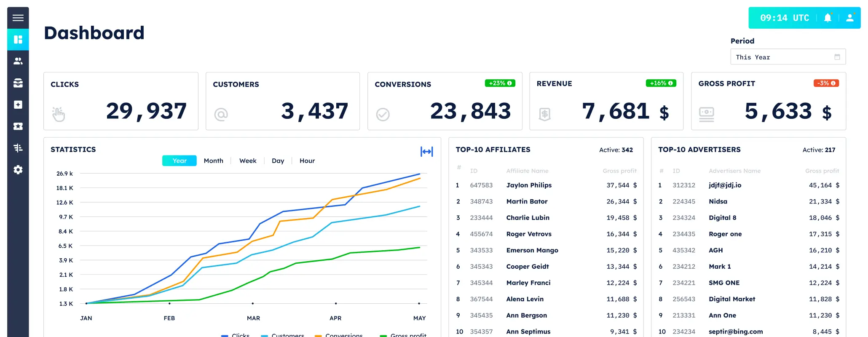
Task: Open the ticket star icon in sidebar
Action: [x=18, y=126]
